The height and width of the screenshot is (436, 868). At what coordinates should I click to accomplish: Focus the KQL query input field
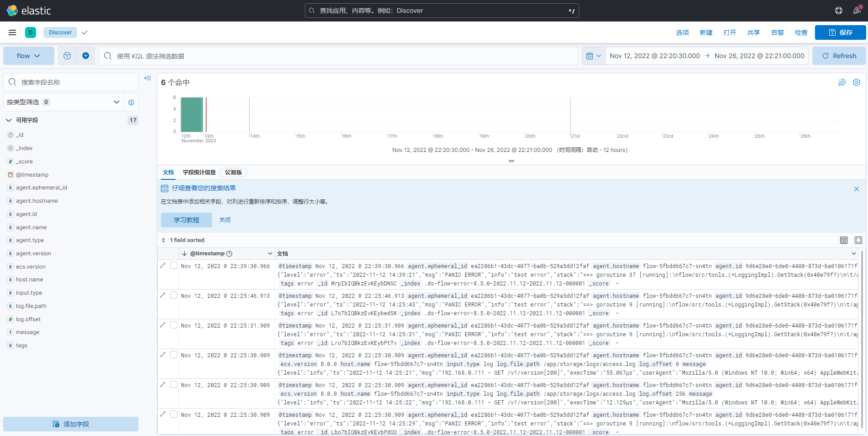pyautogui.click(x=338, y=56)
